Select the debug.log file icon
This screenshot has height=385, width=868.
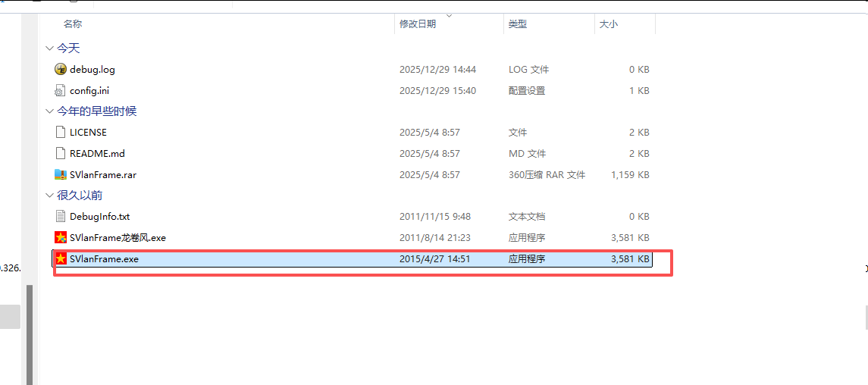[61, 69]
